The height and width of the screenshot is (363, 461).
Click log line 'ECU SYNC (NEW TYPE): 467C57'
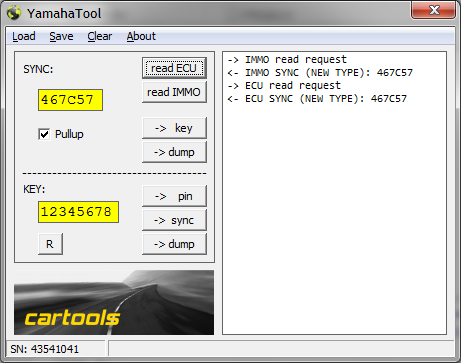pos(317,99)
